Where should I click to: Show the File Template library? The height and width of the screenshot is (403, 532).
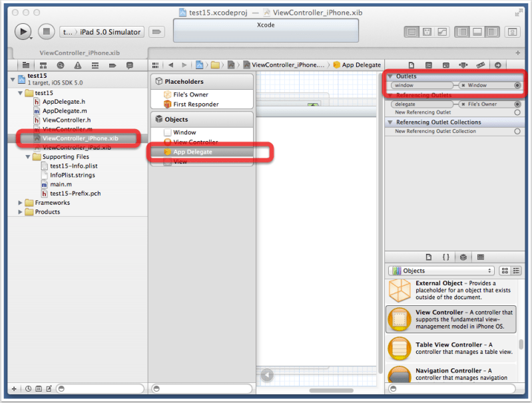click(429, 257)
